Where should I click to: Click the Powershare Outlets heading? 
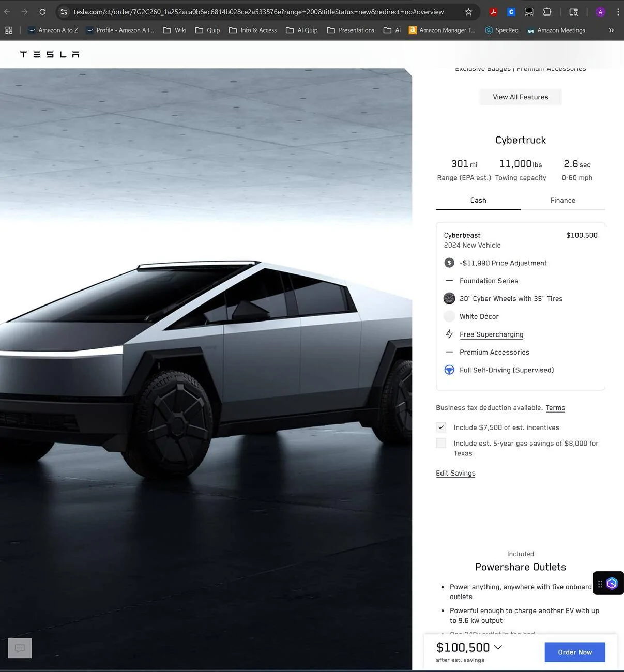tap(521, 567)
